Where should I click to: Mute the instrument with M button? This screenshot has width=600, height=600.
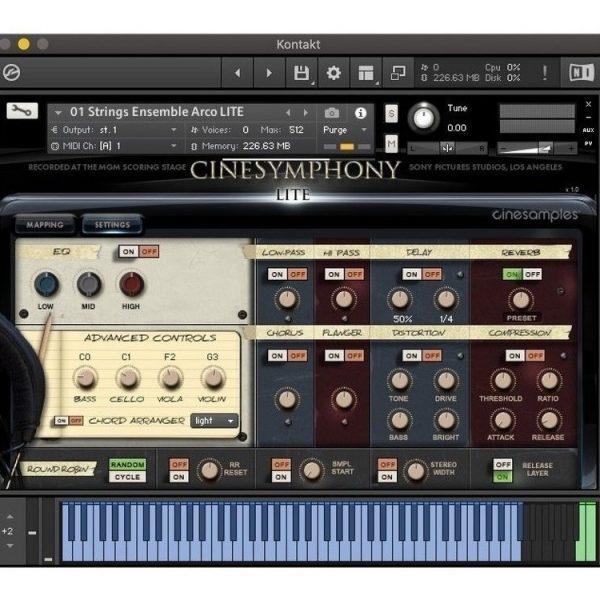click(391, 143)
